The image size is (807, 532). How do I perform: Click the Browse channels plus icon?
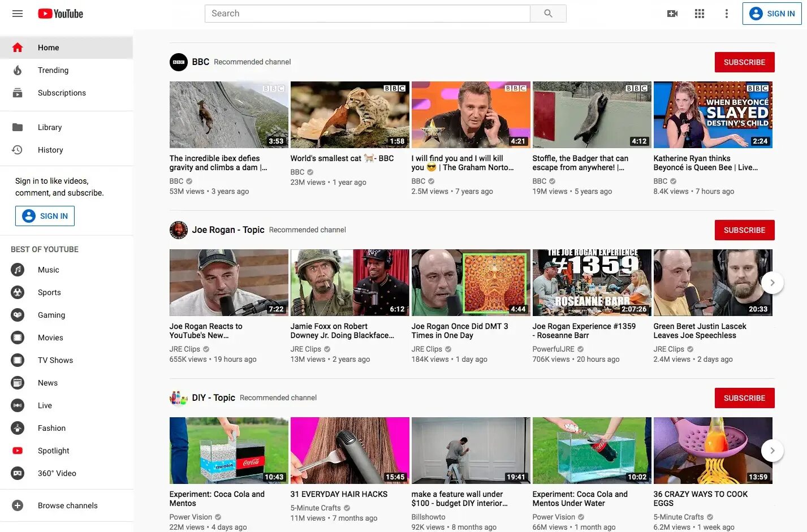(x=18, y=505)
